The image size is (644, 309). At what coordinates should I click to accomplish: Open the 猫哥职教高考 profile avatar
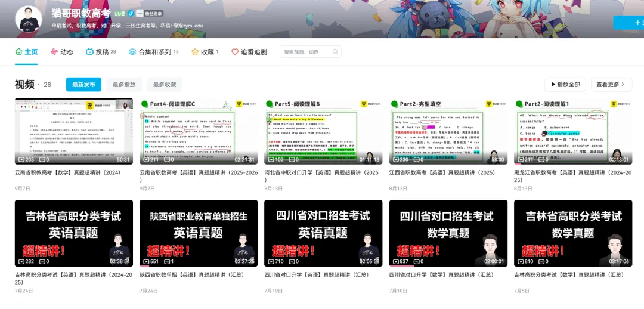(29, 19)
